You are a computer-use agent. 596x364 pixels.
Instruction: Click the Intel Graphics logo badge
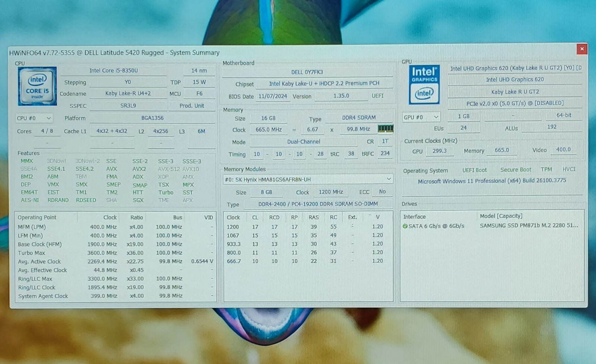click(x=424, y=85)
